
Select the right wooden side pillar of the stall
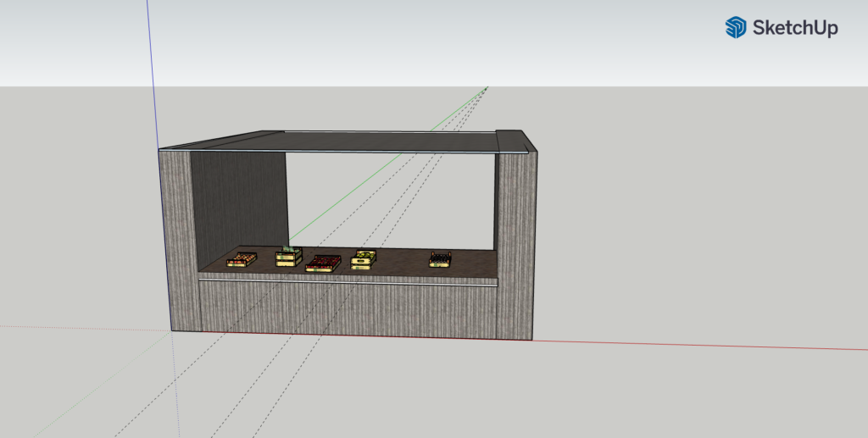click(x=516, y=246)
